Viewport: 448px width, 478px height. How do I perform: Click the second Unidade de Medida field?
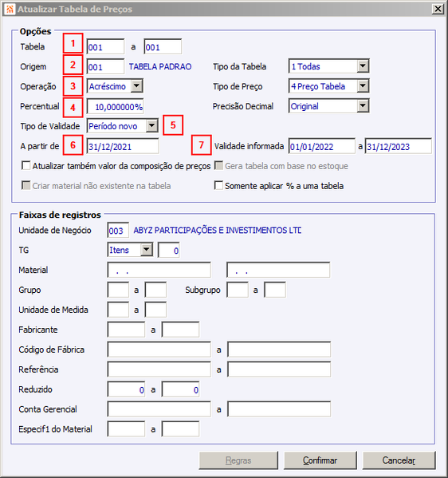click(155, 310)
